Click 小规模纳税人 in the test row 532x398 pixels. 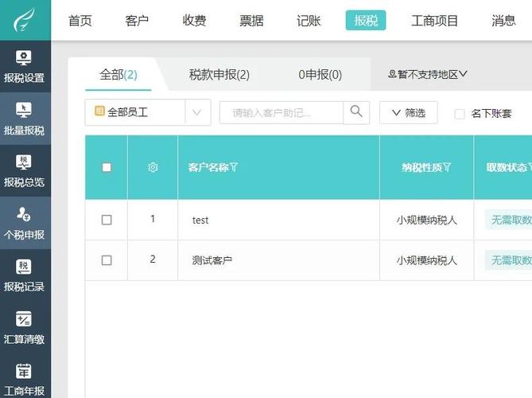pos(427,220)
